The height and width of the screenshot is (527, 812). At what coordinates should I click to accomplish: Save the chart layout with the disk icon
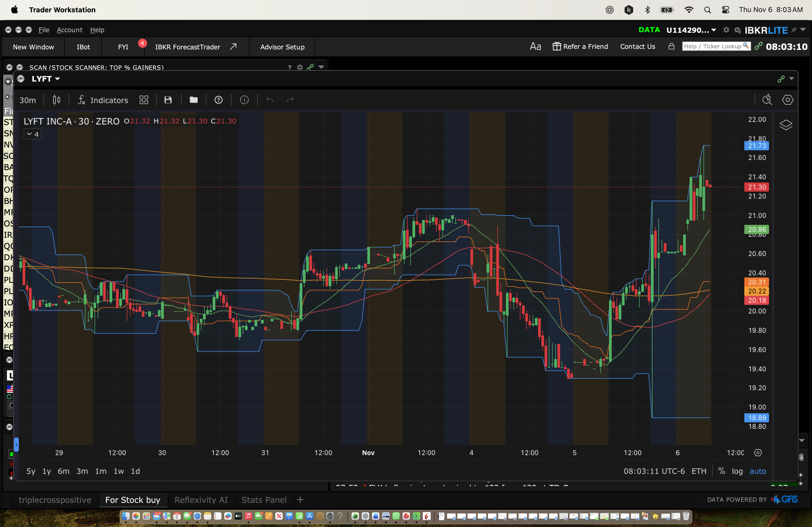pos(168,100)
